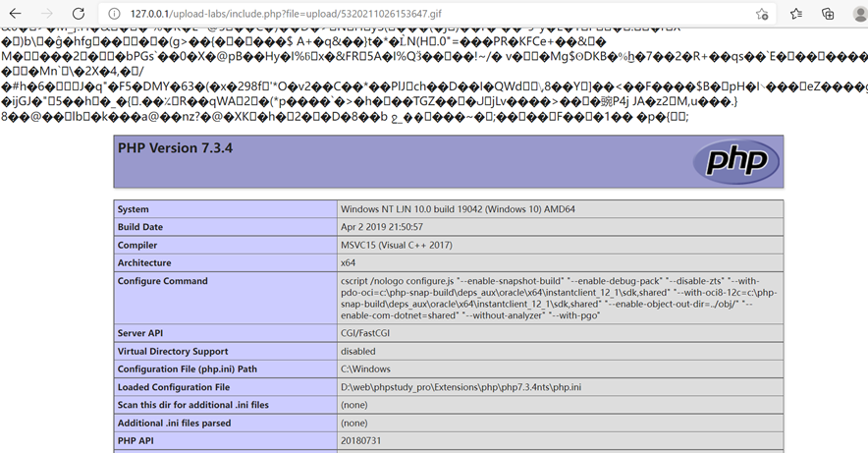Click the browser Forward arrow

click(x=47, y=14)
